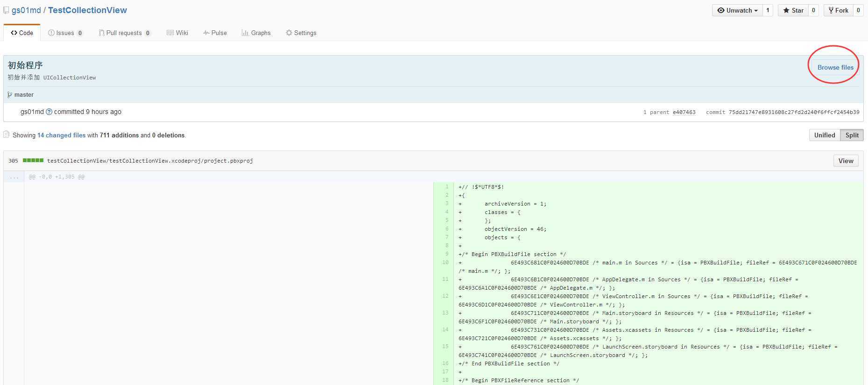Open the project.pbxproj file path link

150,161
